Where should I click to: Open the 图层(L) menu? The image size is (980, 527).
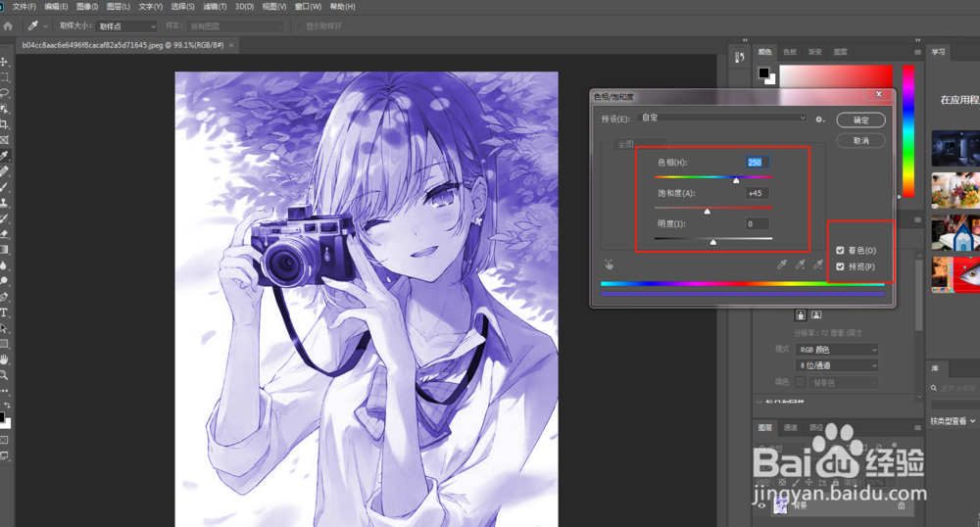point(119,6)
